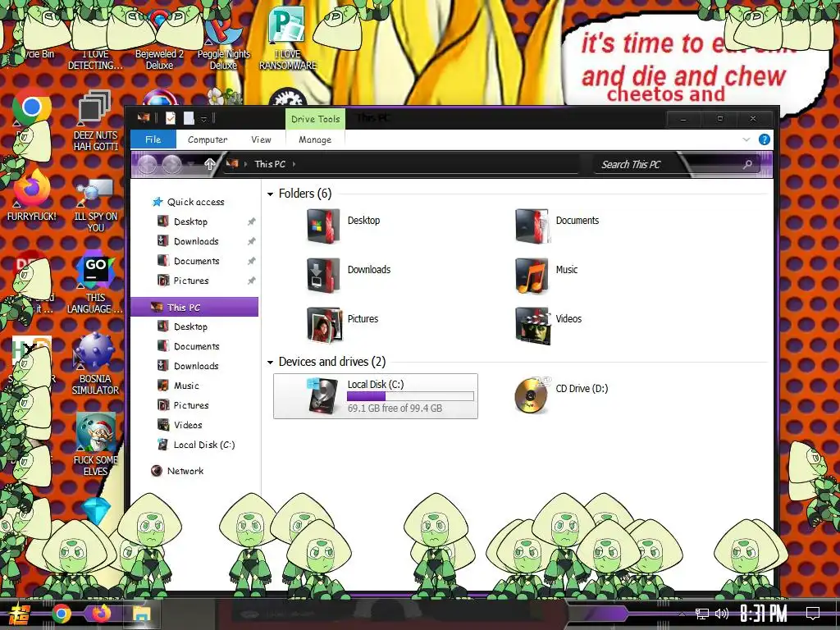Click Chrome icon in the taskbar

pyautogui.click(x=62, y=614)
